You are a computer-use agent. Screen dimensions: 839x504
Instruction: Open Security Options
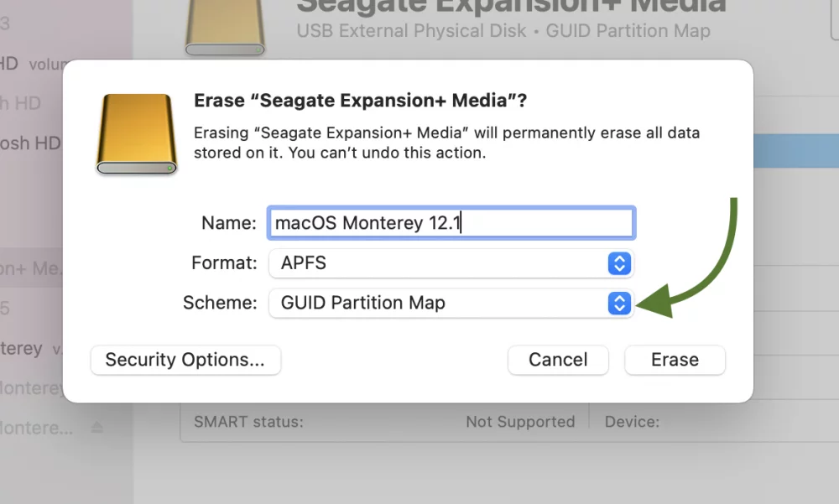pos(185,360)
